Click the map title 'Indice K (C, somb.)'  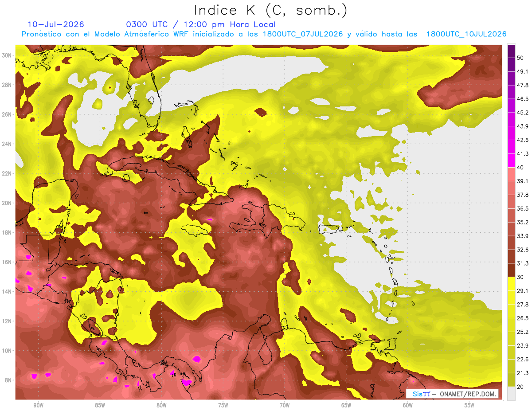tap(270, 10)
